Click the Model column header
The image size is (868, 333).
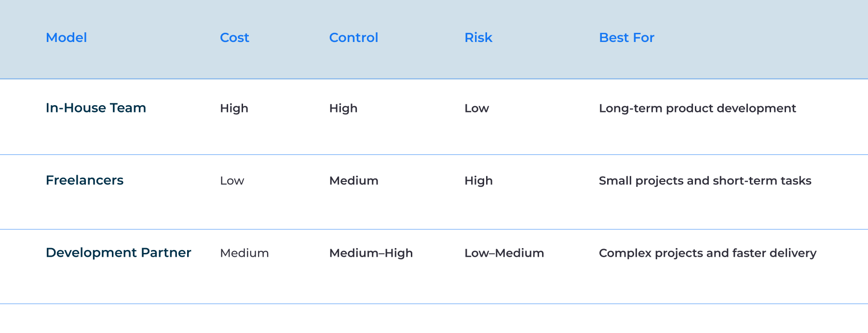pyautogui.click(x=66, y=38)
